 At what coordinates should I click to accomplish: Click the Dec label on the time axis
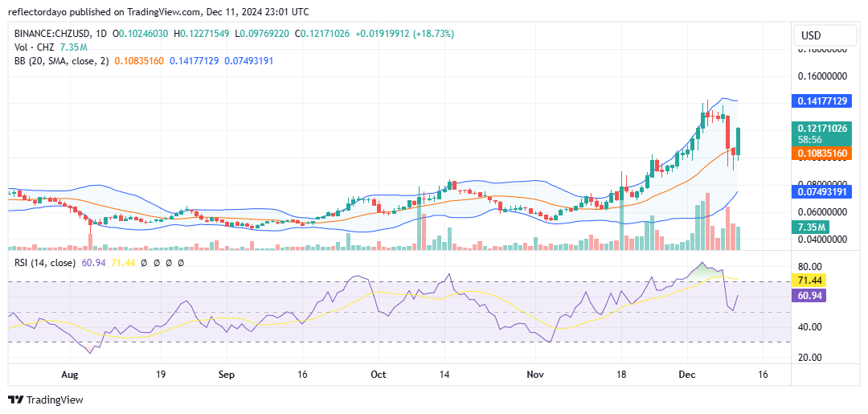tap(686, 375)
